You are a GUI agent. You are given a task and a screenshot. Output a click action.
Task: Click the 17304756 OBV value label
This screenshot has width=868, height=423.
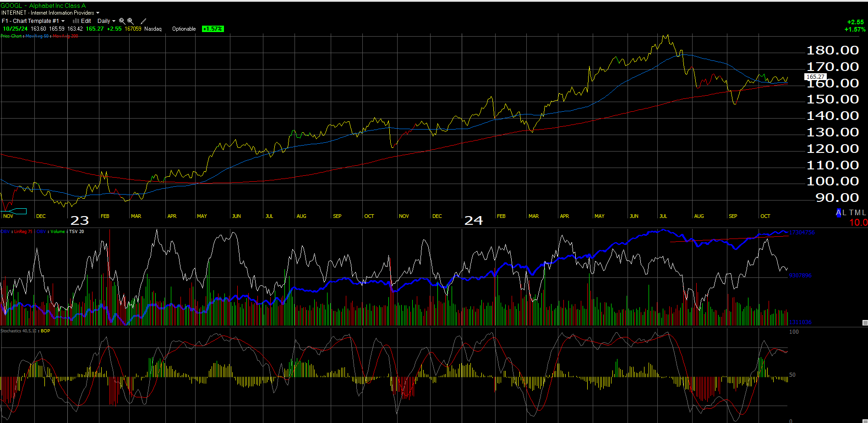tap(802, 233)
